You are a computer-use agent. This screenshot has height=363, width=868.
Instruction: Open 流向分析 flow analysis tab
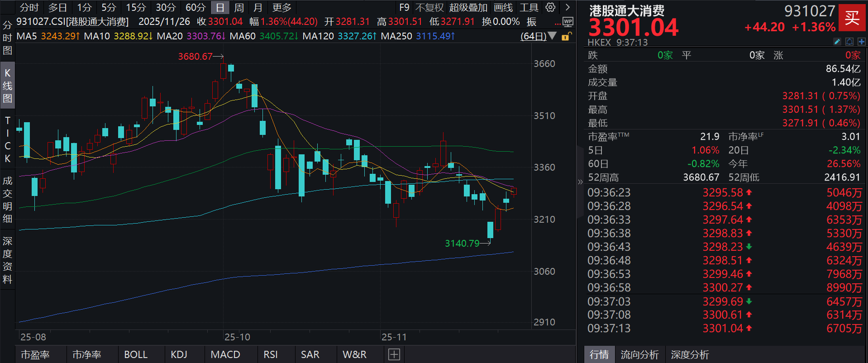click(x=639, y=354)
